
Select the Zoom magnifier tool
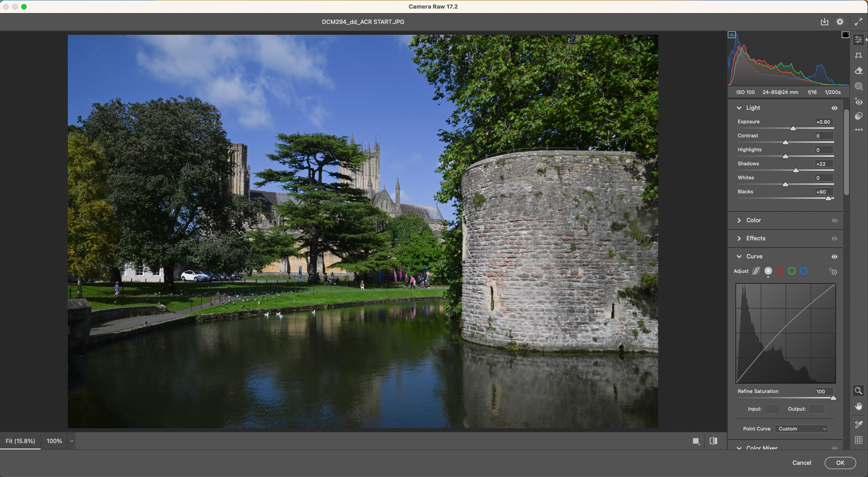[x=859, y=391]
